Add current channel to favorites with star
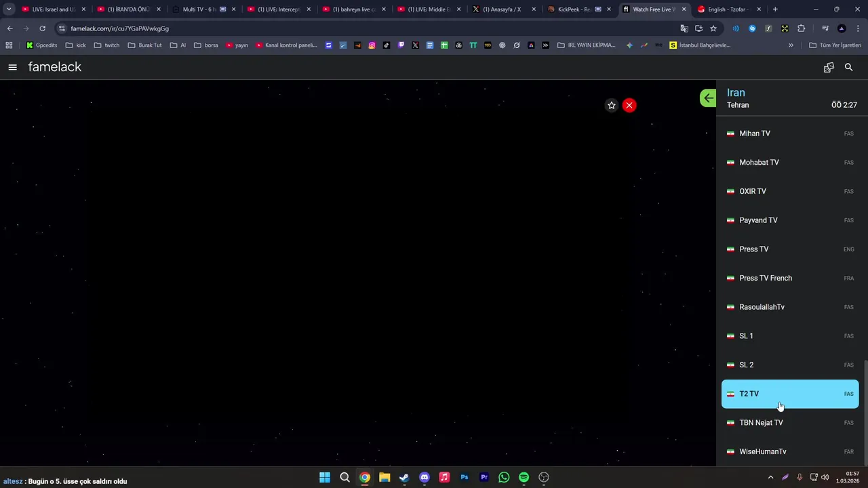The width and height of the screenshot is (868, 488). (x=612, y=105)
